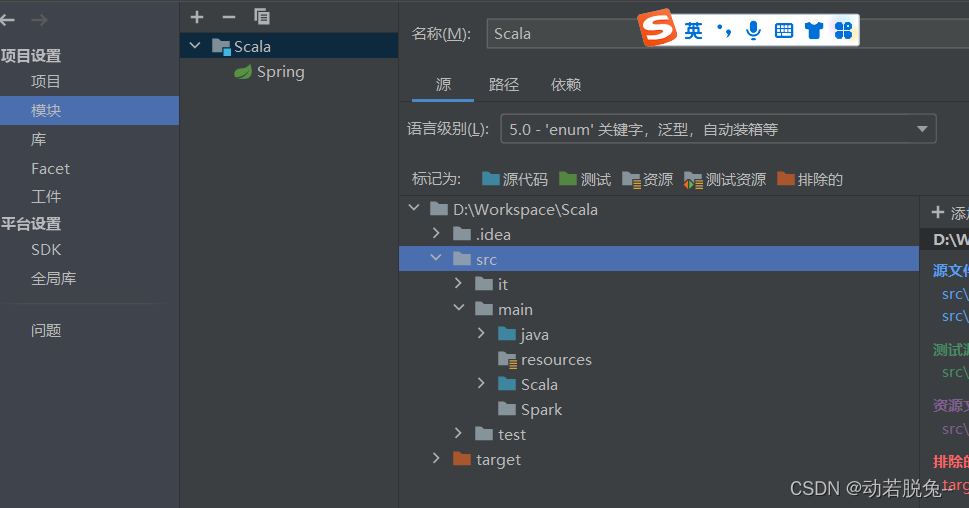The width and height of the screenshot is (969, 508).
Task: Select the Spring leaf icon
Action: [x=243, y=72]
